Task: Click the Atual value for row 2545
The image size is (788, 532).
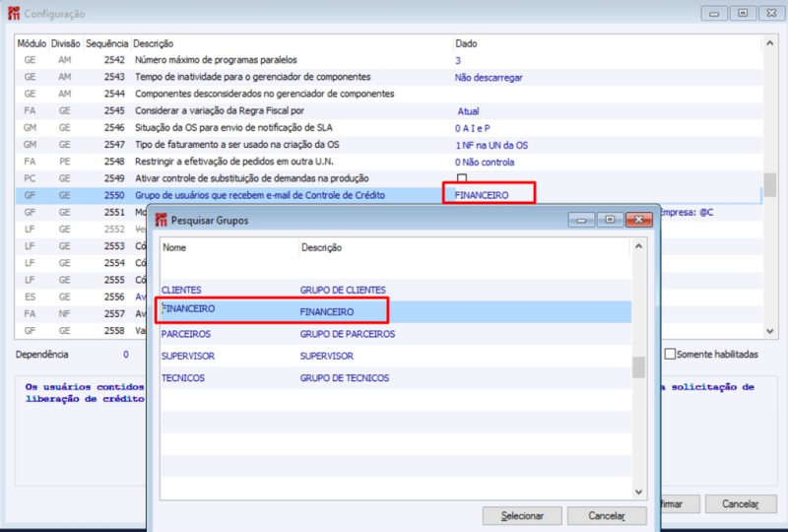Action: click(468, 111)
